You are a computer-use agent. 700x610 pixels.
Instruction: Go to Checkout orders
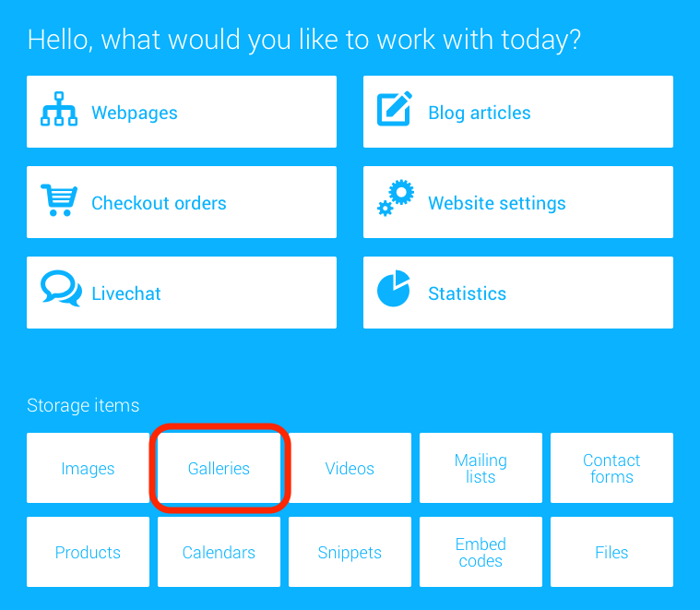click(x=182, y=202)
